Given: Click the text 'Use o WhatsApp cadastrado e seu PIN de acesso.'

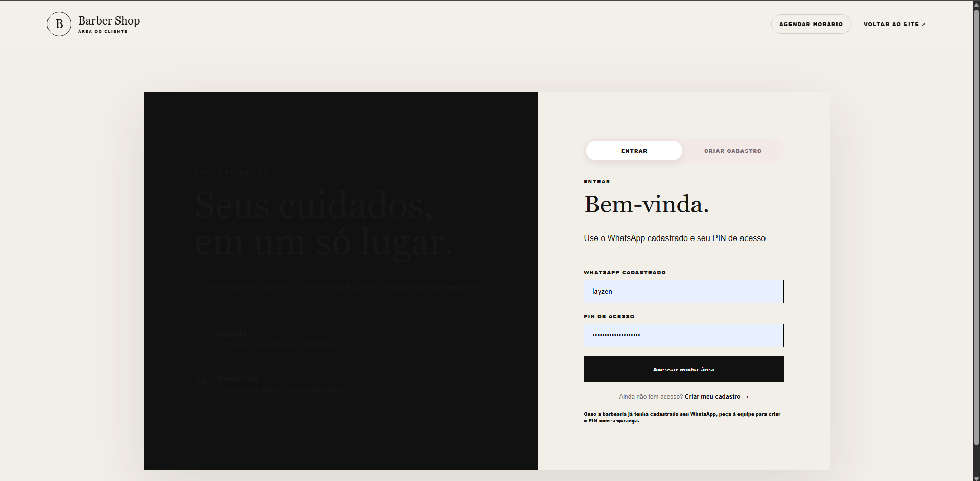Looking at the screenshot, I should [676, 238].
